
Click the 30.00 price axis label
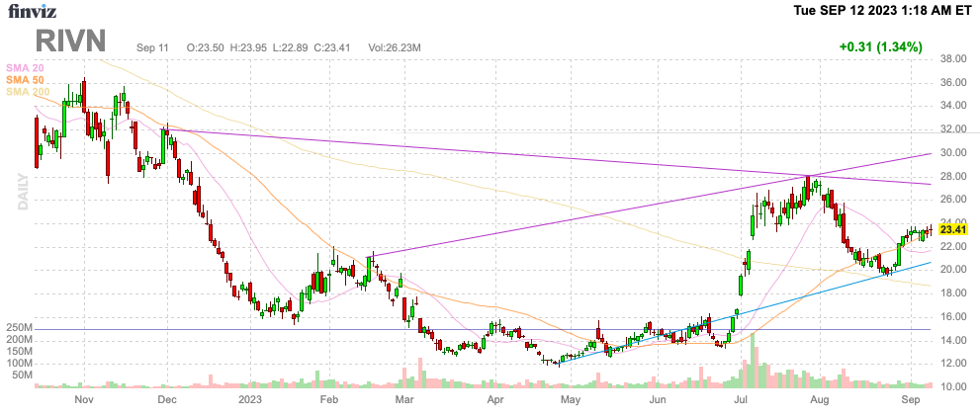(953, 153)
